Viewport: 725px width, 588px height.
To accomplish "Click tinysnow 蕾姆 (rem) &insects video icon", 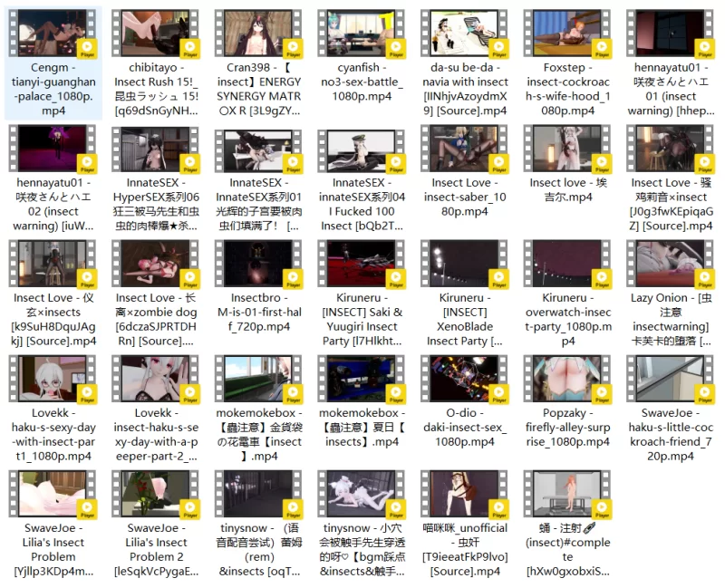I will pyautogui.click(x=258, y=493).
